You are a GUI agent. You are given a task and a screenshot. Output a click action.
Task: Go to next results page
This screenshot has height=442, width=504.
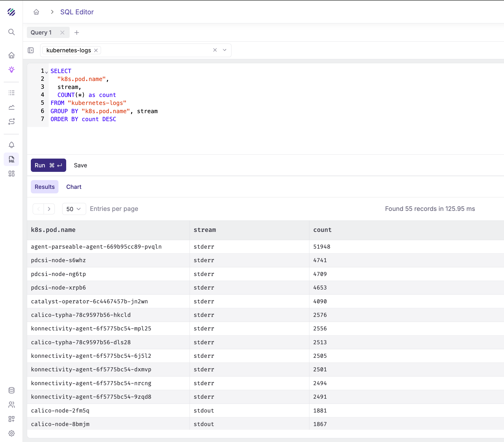pos(49,209)
